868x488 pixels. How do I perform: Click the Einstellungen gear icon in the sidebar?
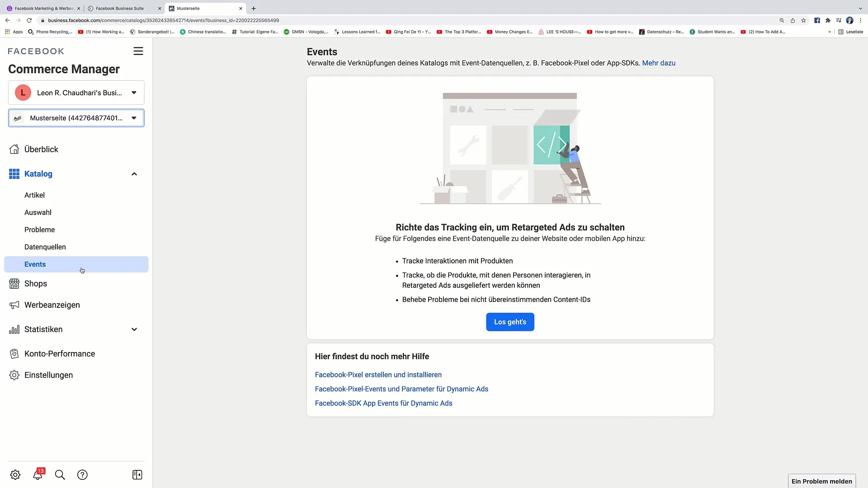[14, 375]
